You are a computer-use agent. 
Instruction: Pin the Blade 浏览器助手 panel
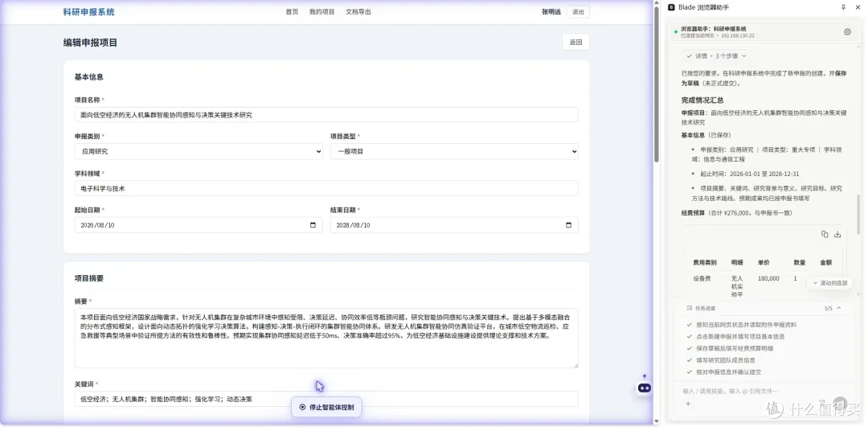pos(843,7)
